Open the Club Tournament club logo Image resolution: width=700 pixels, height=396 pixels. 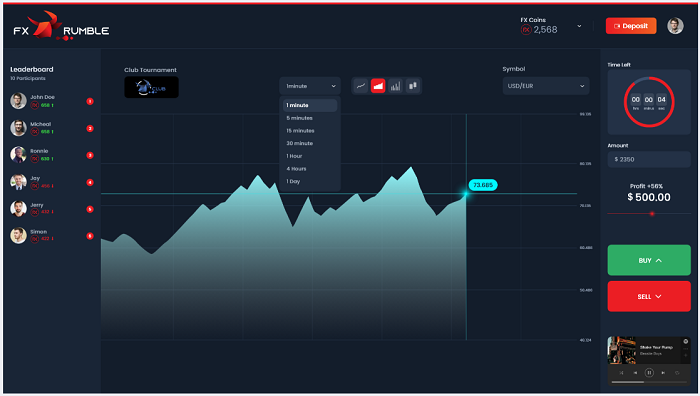coord(151,87)
